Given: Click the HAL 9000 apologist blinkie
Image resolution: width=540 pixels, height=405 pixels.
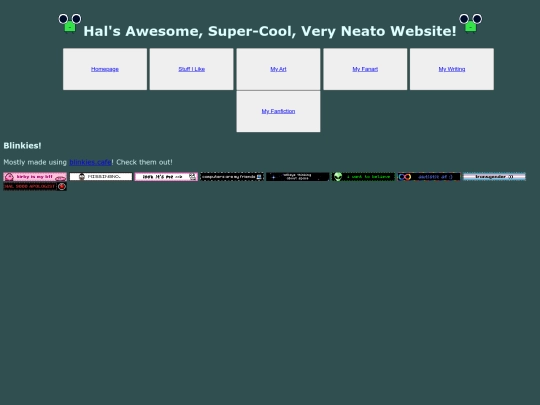Looking at the screenshot, I should (x=35, y=186).
